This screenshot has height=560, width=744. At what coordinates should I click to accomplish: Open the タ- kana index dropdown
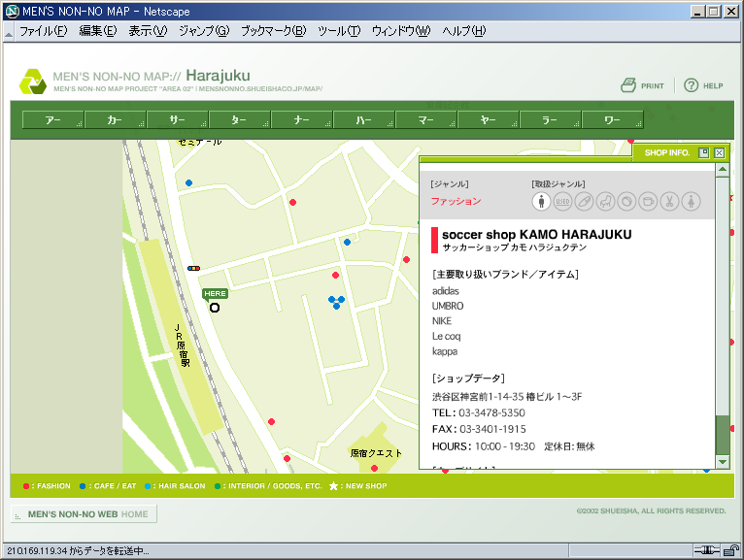point(240,120)
